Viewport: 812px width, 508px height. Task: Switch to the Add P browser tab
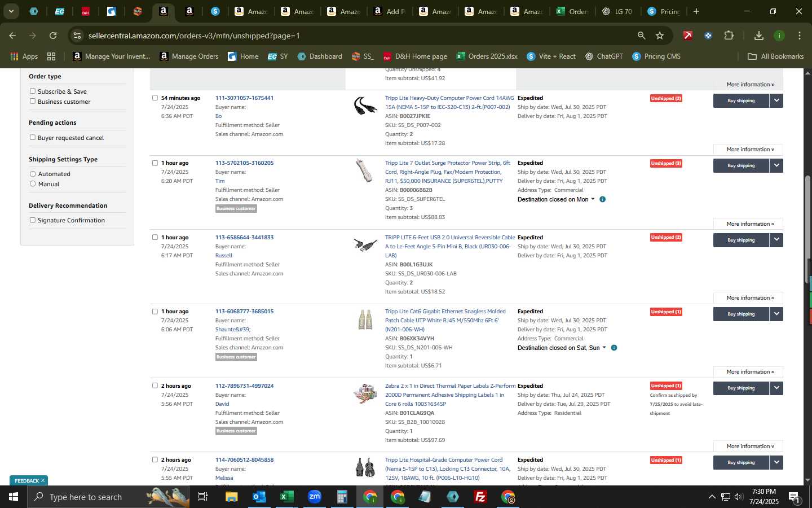coord(389,11)
